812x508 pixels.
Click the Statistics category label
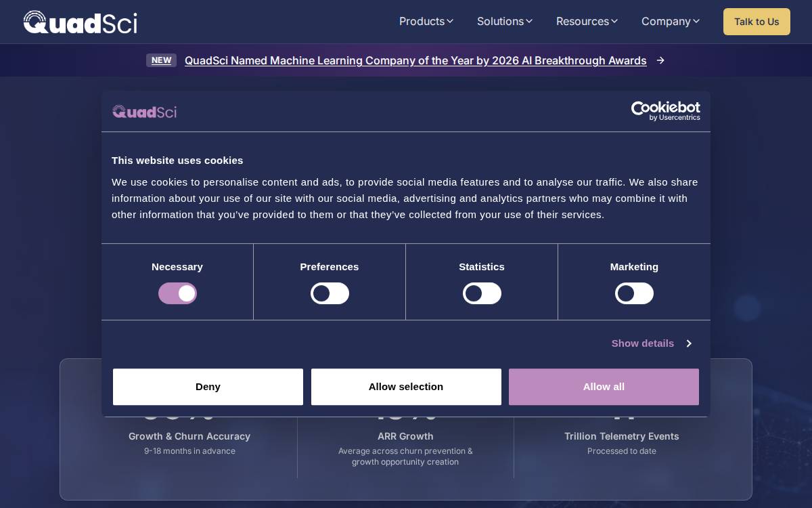coord(482,267)
